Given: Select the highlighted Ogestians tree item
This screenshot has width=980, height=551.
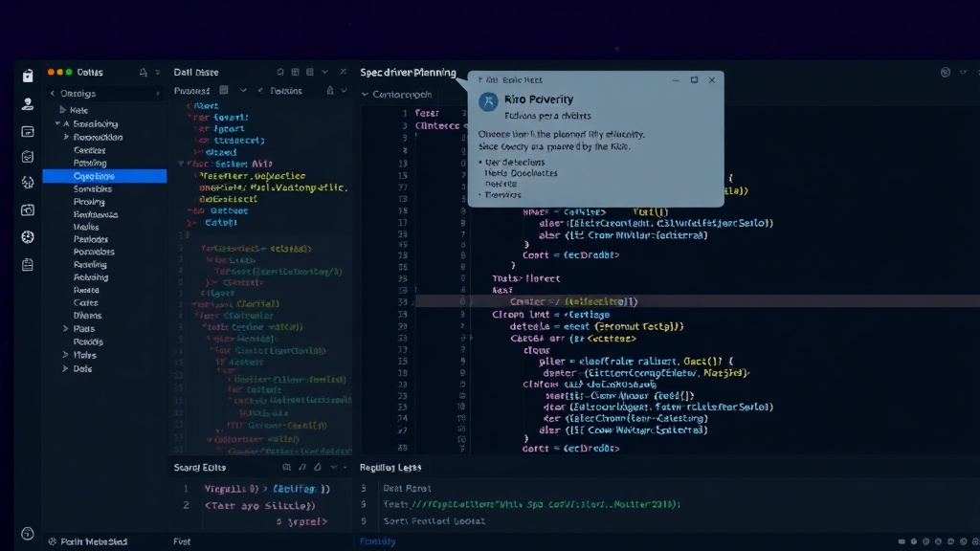Looking at the screenshot, I should 104,176.
